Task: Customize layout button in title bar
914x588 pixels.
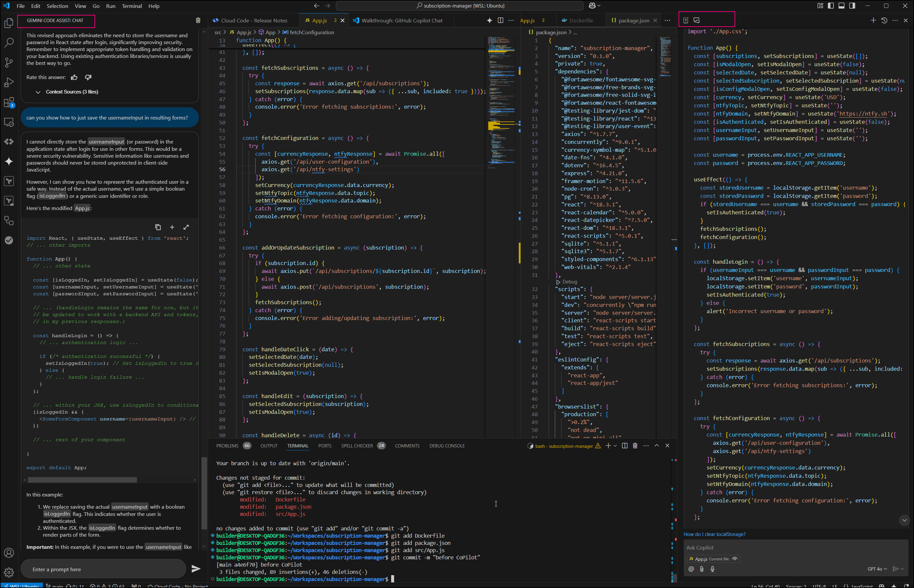Action: 820,6
